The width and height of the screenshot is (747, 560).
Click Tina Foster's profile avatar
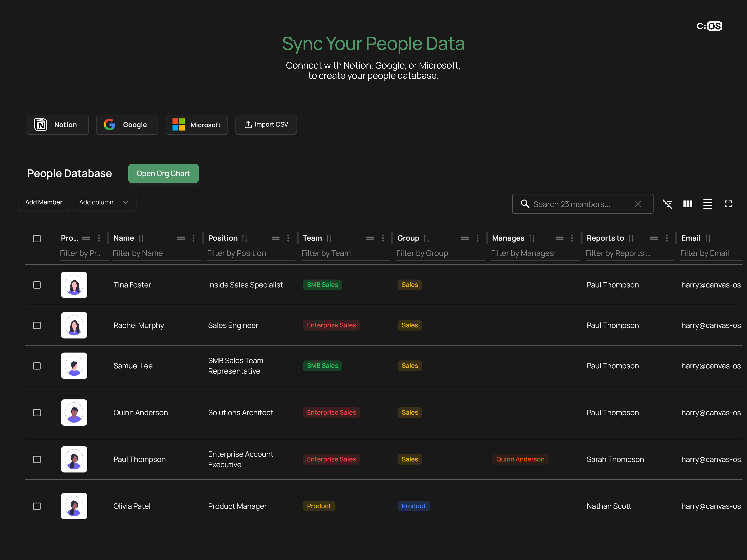coord(74,285)
